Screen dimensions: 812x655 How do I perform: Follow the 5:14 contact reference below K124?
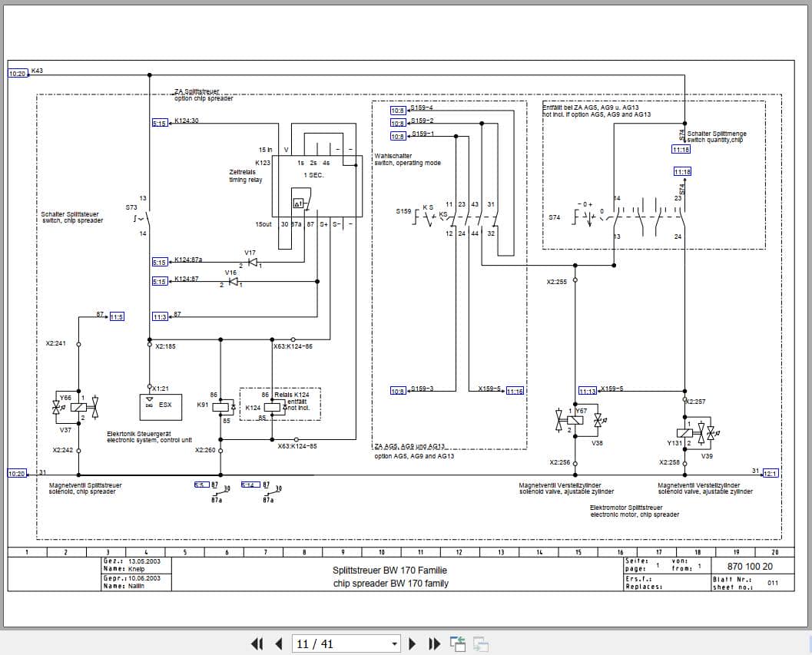tap(250, 485)
